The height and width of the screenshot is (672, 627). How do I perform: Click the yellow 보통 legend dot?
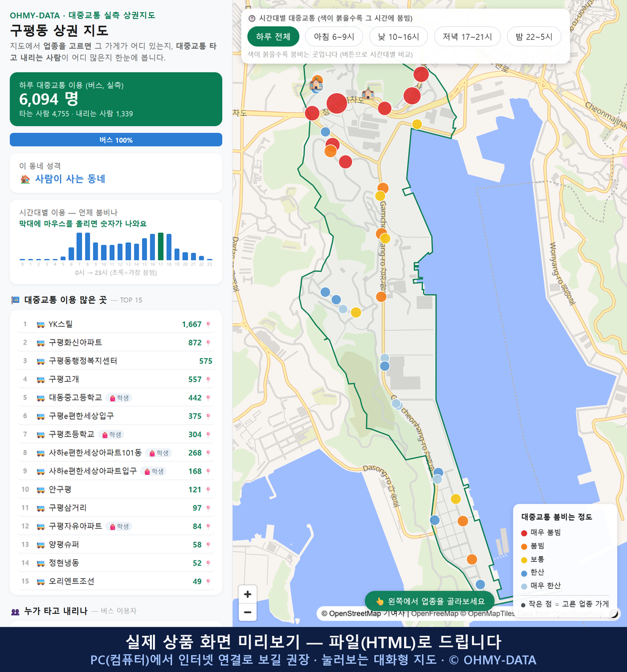[524, 560]
